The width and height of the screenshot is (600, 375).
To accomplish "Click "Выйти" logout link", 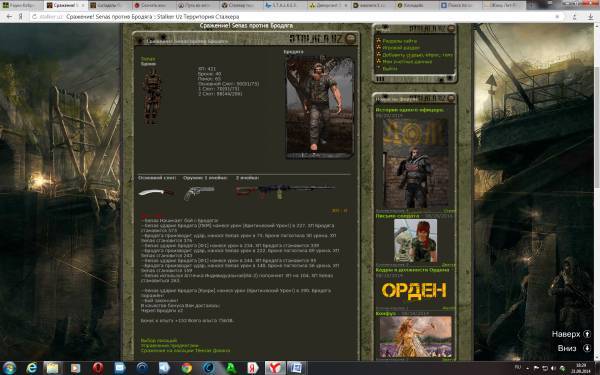I will pos(390,68).
